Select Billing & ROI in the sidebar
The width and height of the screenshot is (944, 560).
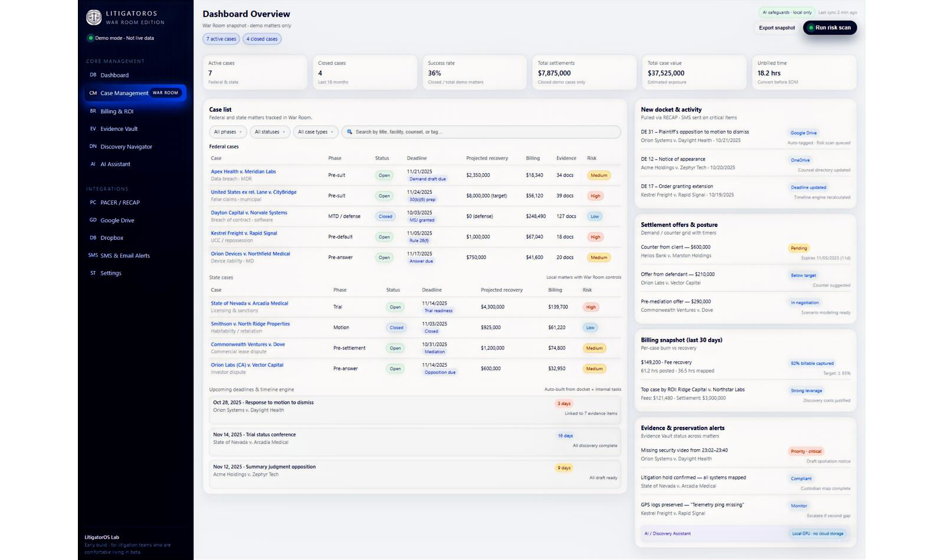[x=117, y=111]
